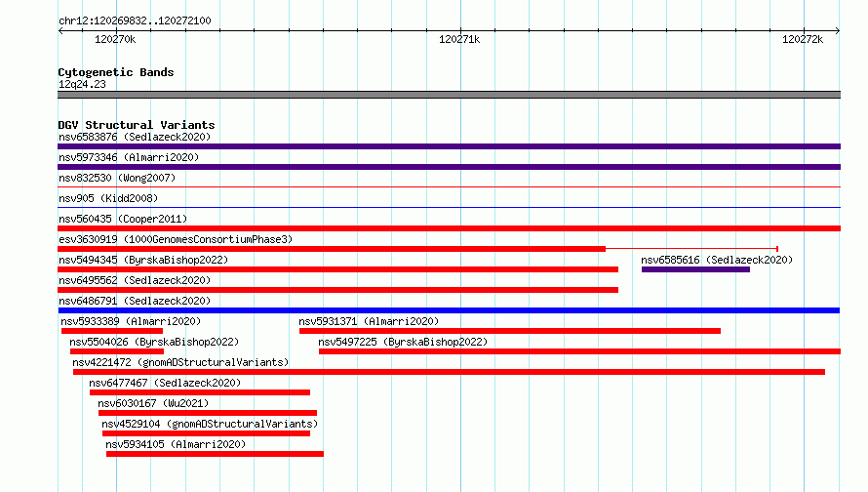Click the Cytogenetic Bands track title
The width and height of the screenshot is (868, 492).
pos(116,72)
